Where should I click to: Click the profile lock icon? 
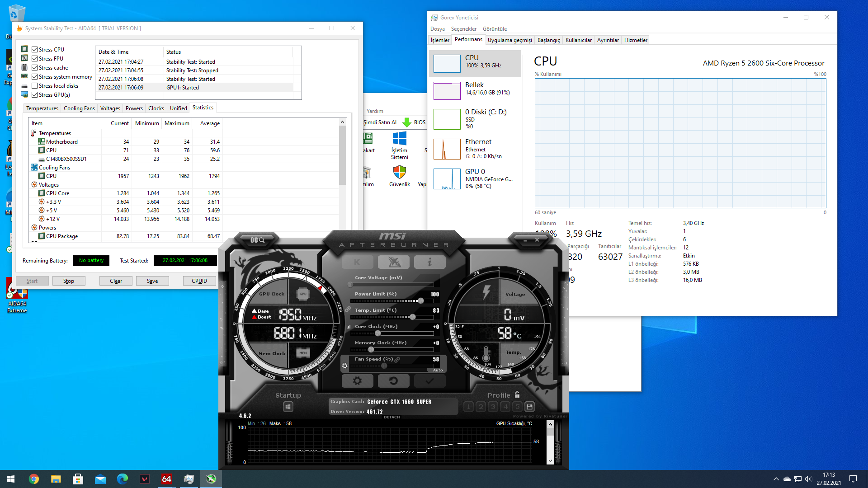click(x=517, y=395)
